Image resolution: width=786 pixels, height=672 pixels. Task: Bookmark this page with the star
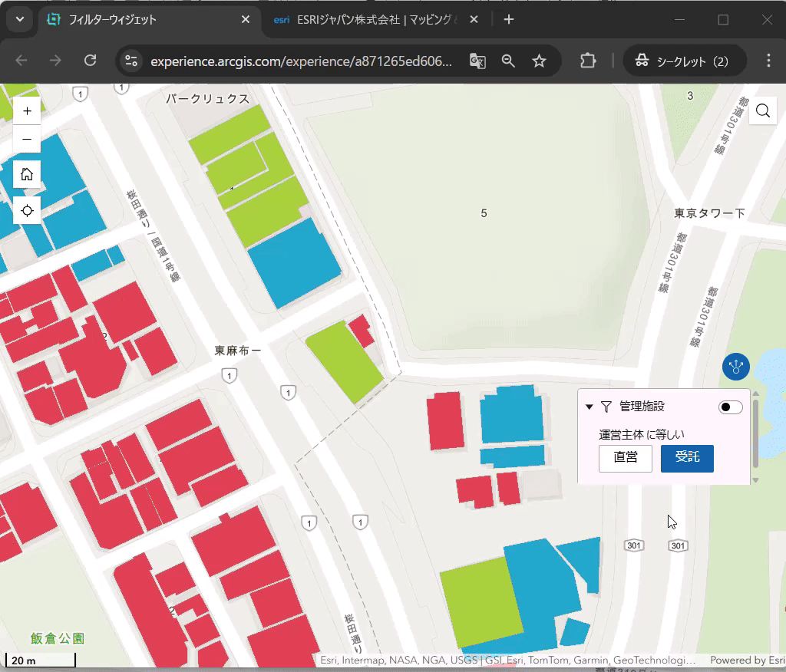coord(540,61)
